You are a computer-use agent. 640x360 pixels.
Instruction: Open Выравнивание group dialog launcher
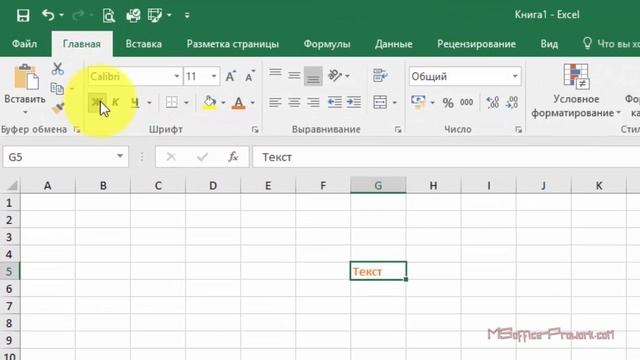(398, 130)
